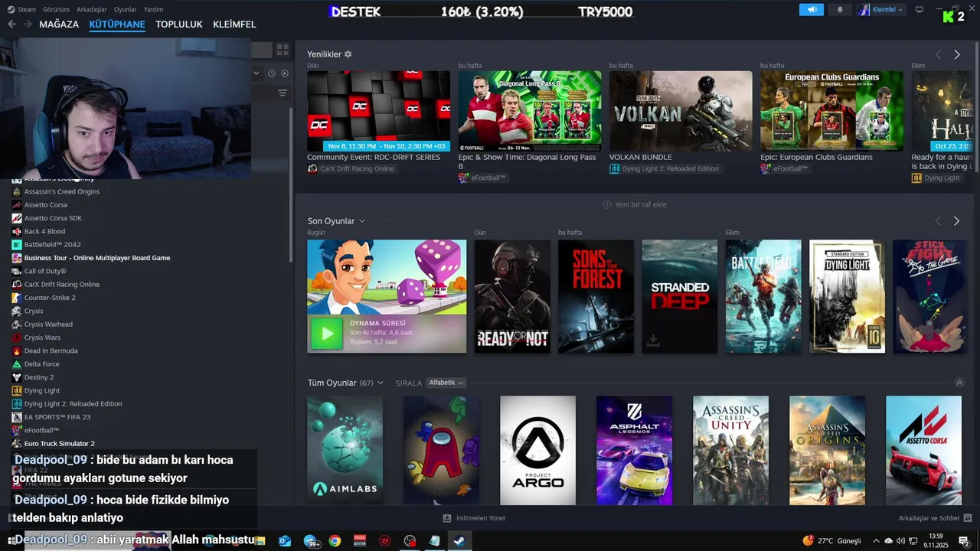Open the taskbar volume control
980x551 pixels.
901,541
